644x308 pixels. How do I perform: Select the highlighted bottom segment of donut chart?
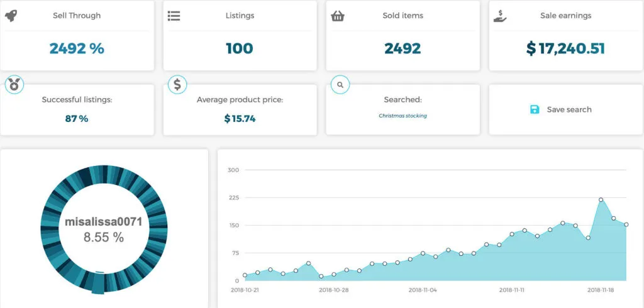[97, 283]
